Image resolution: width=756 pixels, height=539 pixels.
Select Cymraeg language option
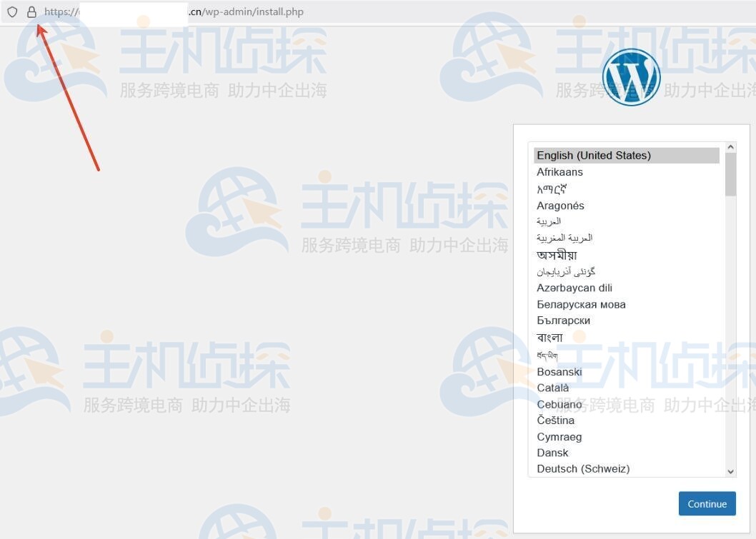[x=559, y=436]
